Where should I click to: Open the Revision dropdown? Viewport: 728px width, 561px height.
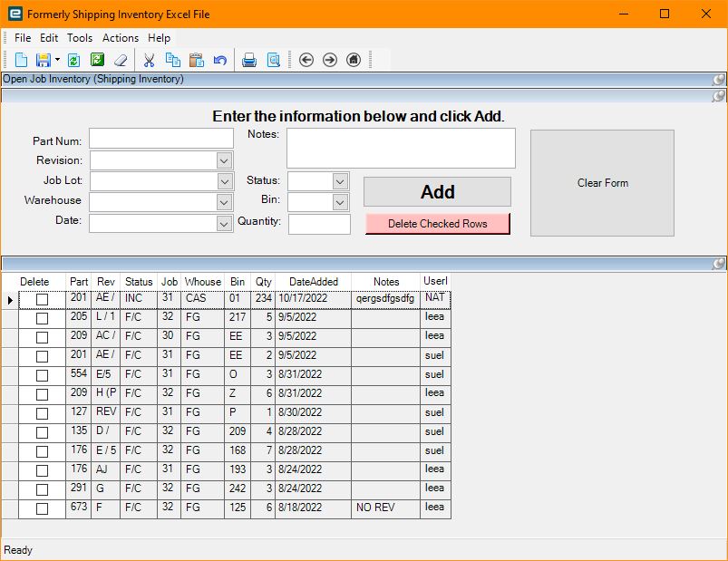[x=225, y=160]
